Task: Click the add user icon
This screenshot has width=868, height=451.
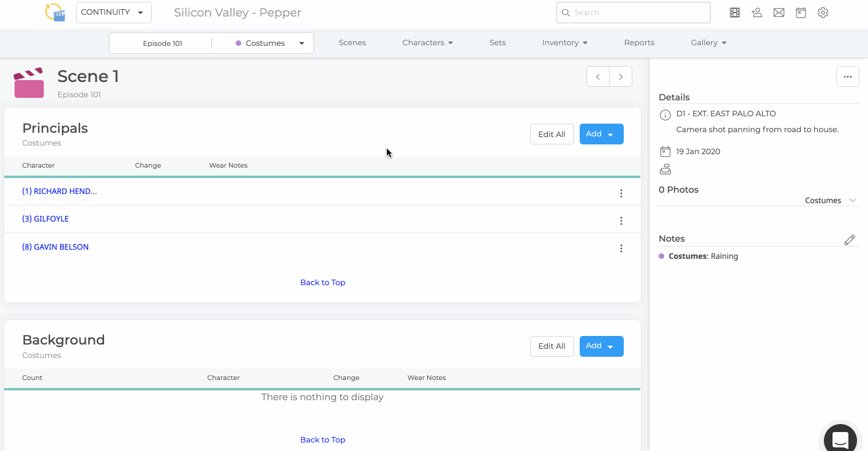Action: tap(757, 12)
